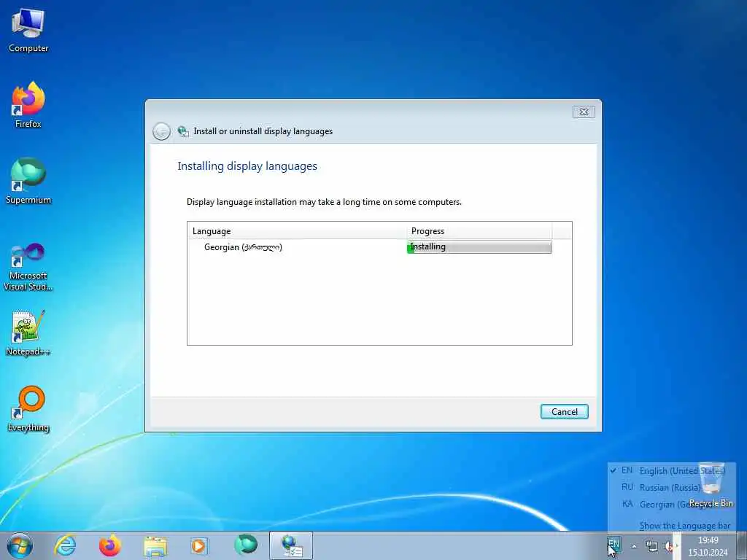747x560 pixels.
Task: Open the network tray icon
Action: tap(651, 546)
